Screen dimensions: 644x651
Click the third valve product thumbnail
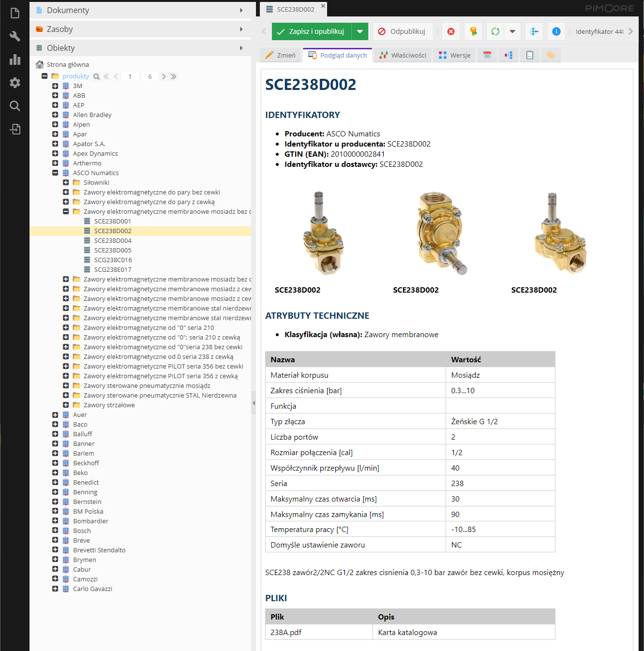point(560,233)
